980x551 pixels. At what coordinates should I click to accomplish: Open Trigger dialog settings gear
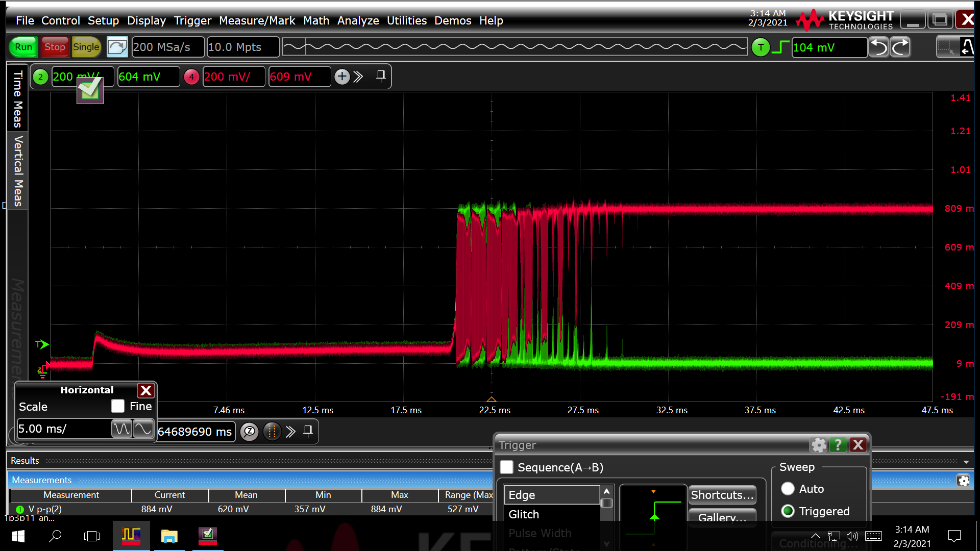click(819, 445)
